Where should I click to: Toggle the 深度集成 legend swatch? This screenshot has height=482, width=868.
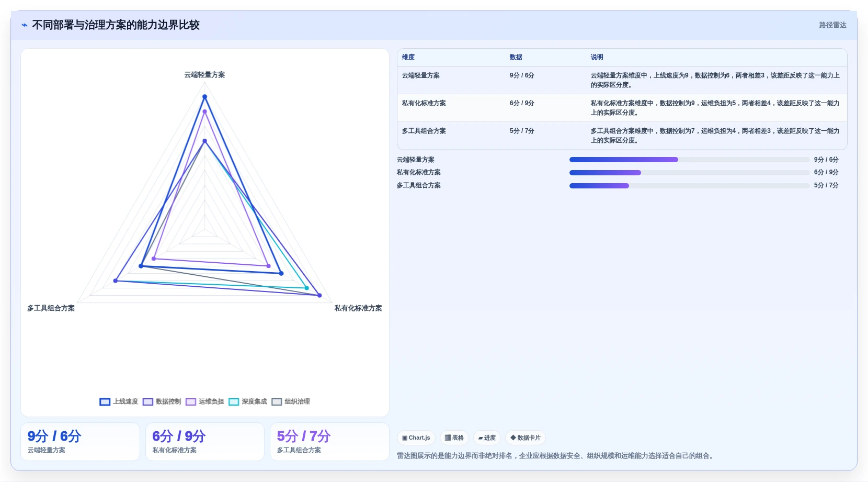(x=234, y=402)
